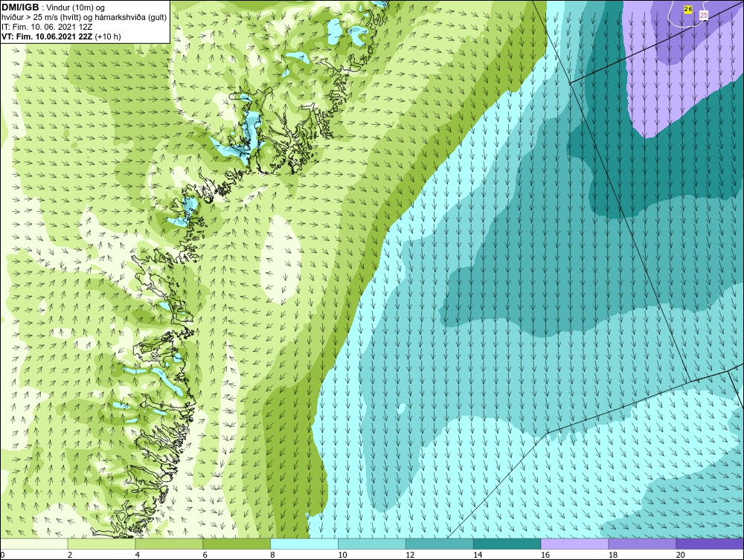The width and height of the screenshot is (744, 560).
Task: Click the (+10 h) forecast offset text
Action: tap(108, 36)
